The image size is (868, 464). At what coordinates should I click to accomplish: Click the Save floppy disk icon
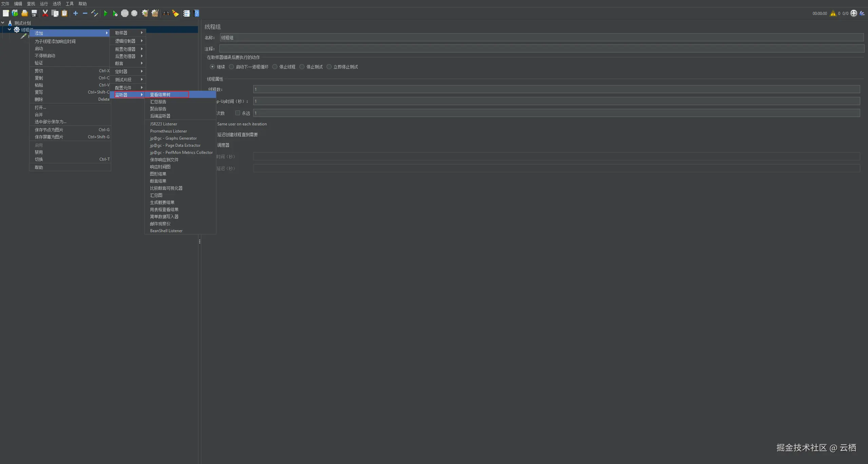[34, 14]
